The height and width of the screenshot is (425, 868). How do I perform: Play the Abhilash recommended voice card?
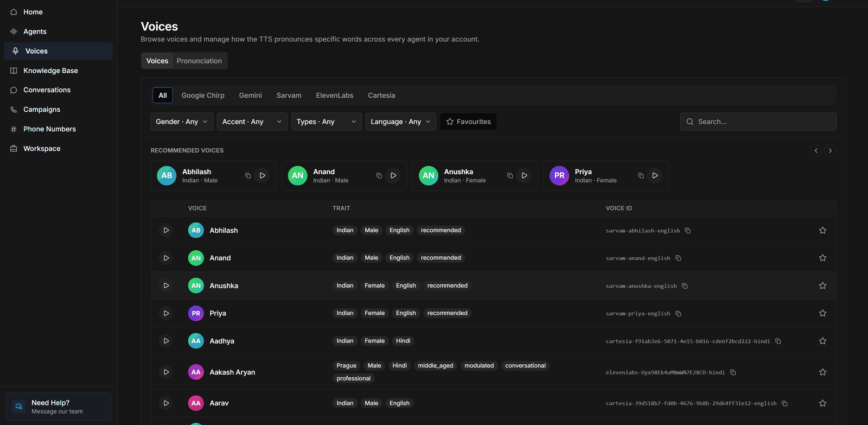click(263, 175)
